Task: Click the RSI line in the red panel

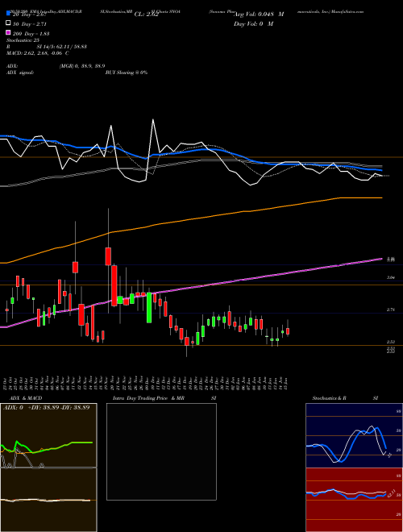Action: point(346,493)
